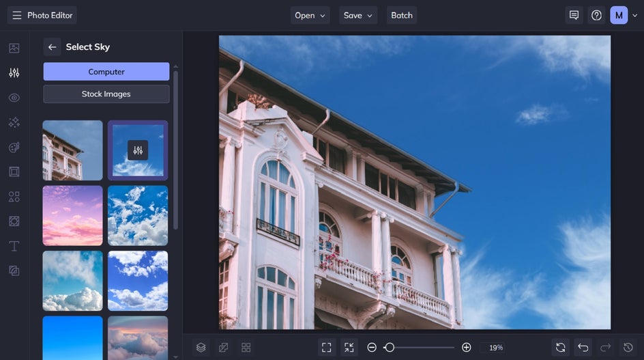Open the help question mark icon
Image resolution: width=644 pixels, height=360 pixels.
(x=596, y=15)
